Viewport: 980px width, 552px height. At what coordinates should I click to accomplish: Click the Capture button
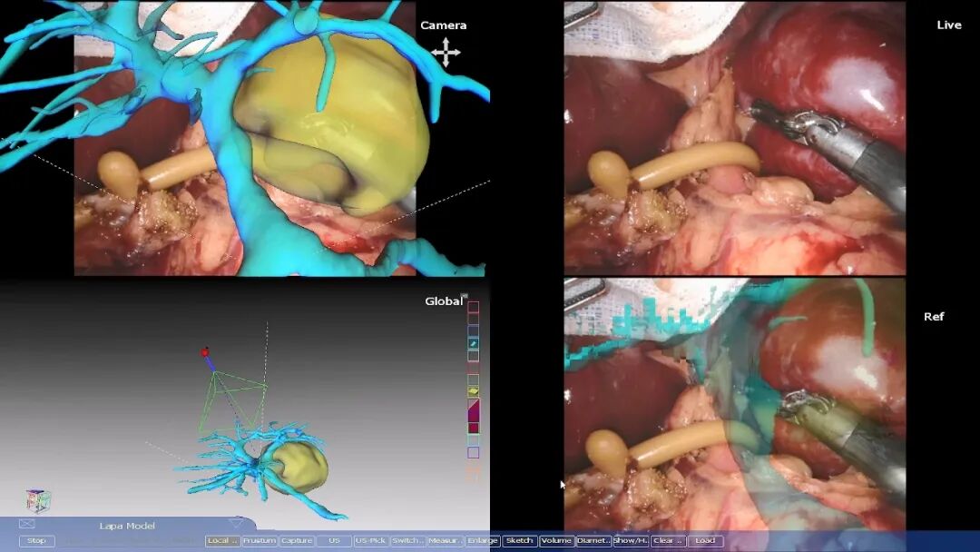pyautogui.click(x=296, y=541)
